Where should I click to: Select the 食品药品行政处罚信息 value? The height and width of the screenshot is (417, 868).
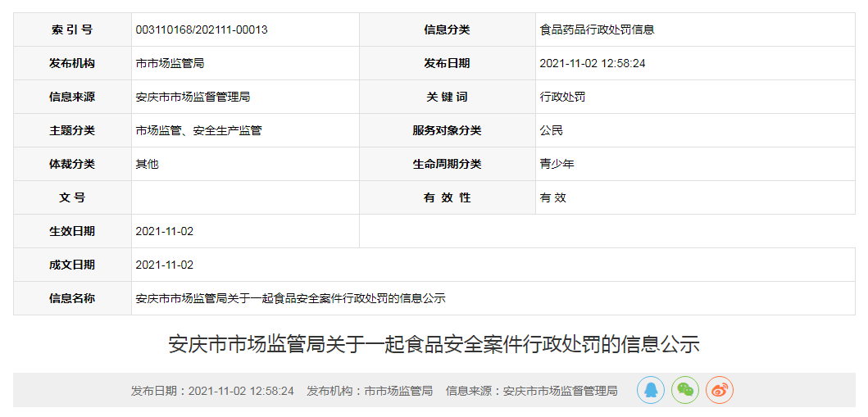point(598,29)
